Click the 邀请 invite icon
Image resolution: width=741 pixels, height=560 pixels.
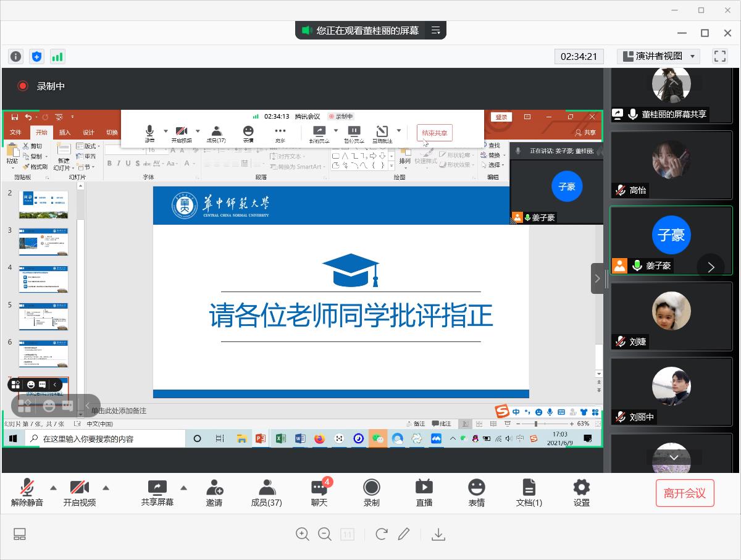tap(214, 493)
